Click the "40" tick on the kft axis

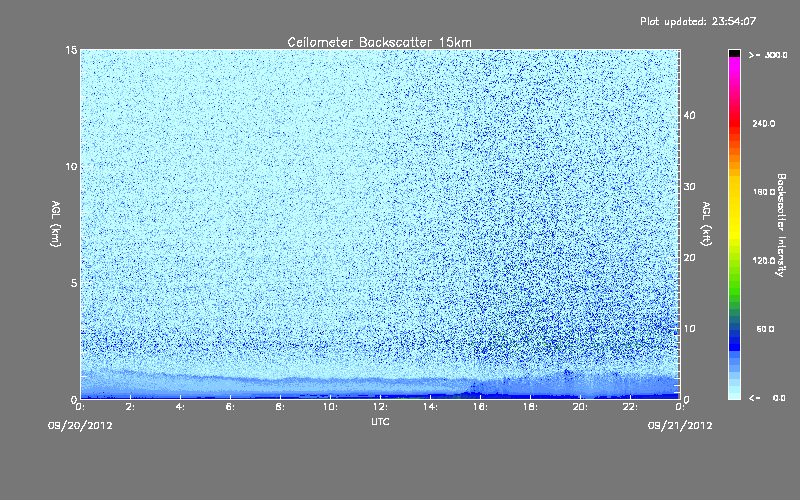tap(689, 115)
